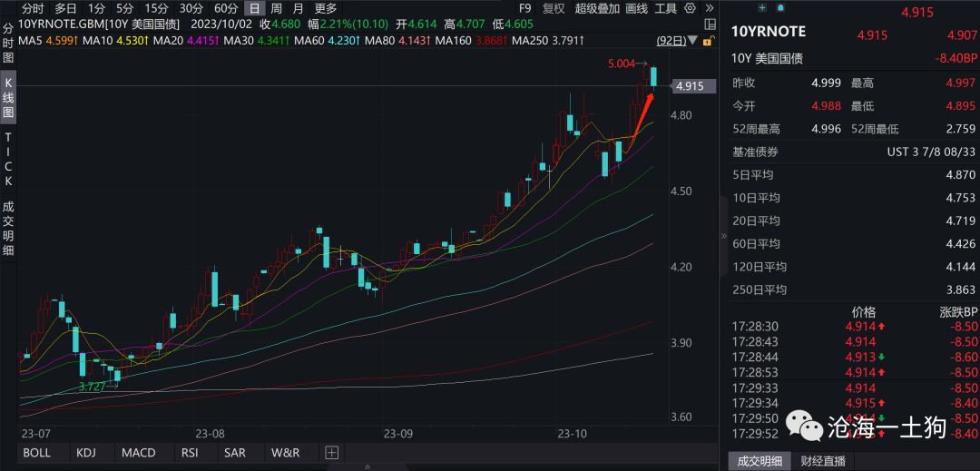The height and width of the screenshot is (471, 980).
Task: Switch to 分时图 side tab
Action: pyautogui.click(x=8, y=43)
